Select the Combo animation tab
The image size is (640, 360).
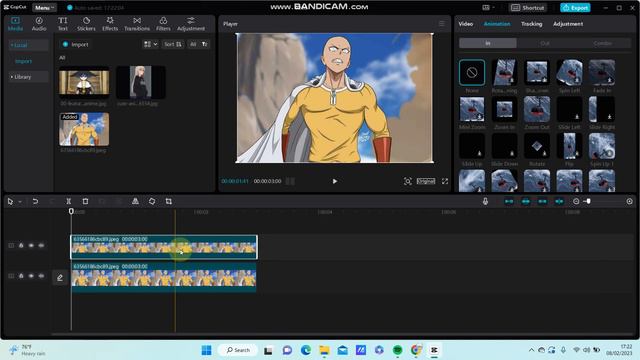[x=602, y=43]
